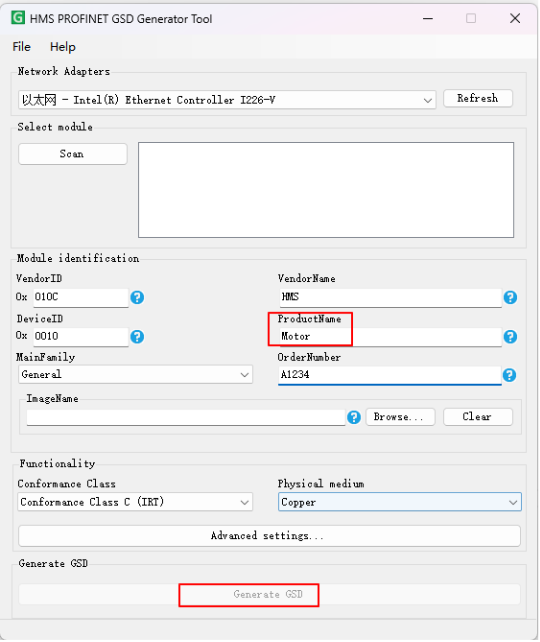Click the help icon beside ImageName field

354,417
